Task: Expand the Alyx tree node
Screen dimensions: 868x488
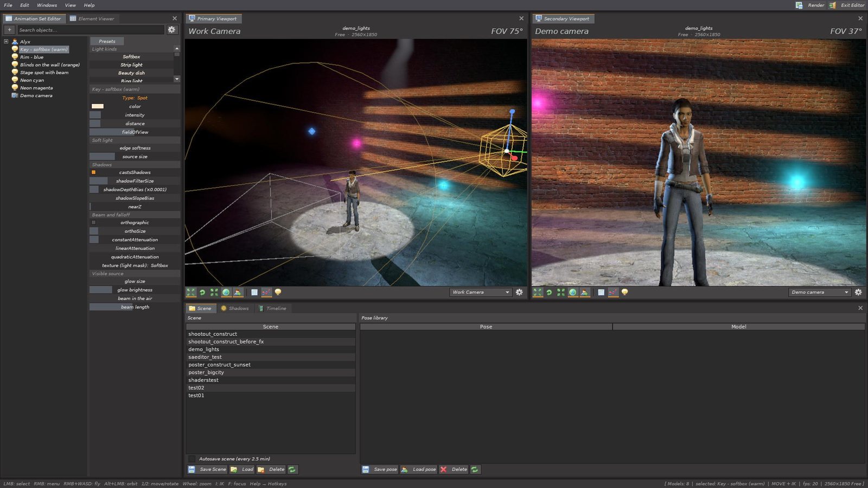Action: click(x=6, y=41)
